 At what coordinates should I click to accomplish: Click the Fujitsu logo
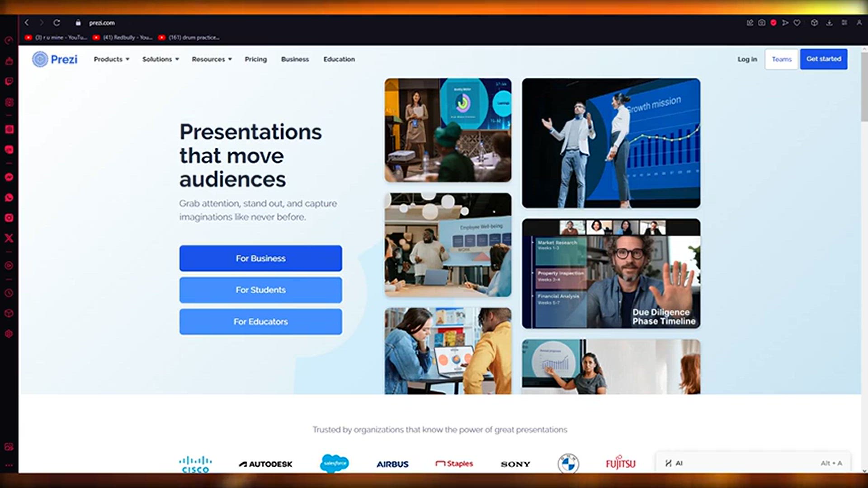[x=620, y=463]
